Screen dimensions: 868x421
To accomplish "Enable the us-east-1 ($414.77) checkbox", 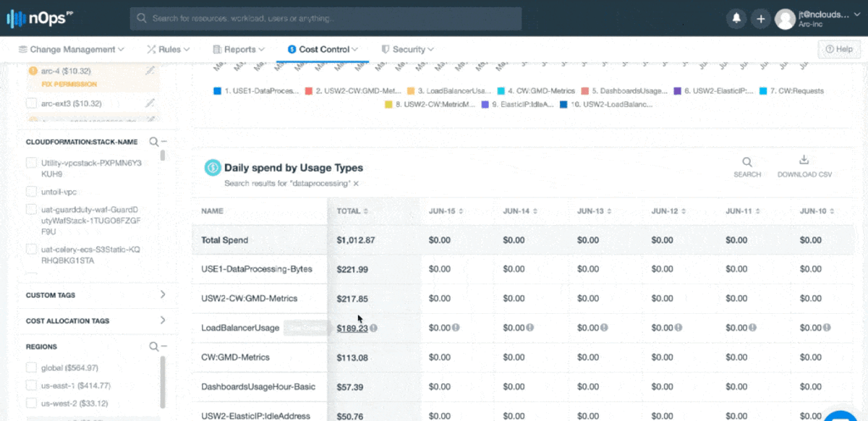I will 31,386.
